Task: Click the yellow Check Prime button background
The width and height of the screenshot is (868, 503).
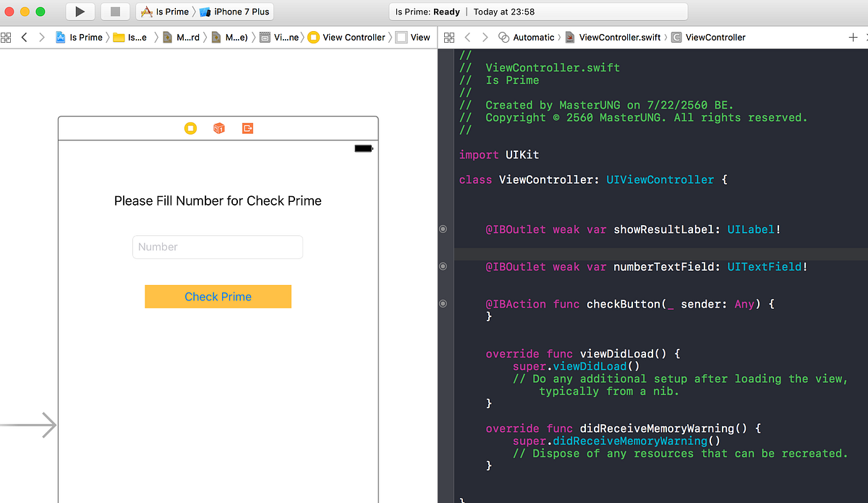Action: tap(218, 296)
